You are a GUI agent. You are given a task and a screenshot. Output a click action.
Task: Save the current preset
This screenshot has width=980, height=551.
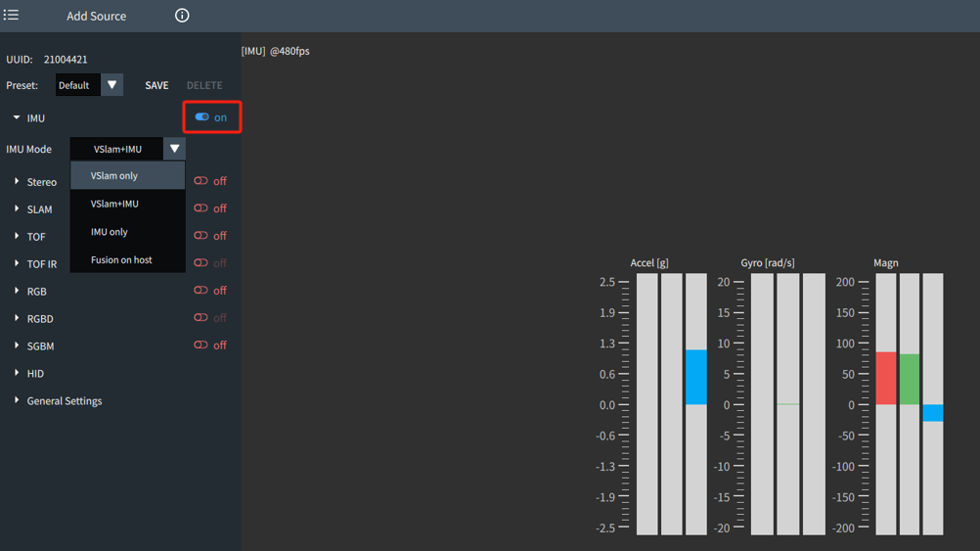156,85
